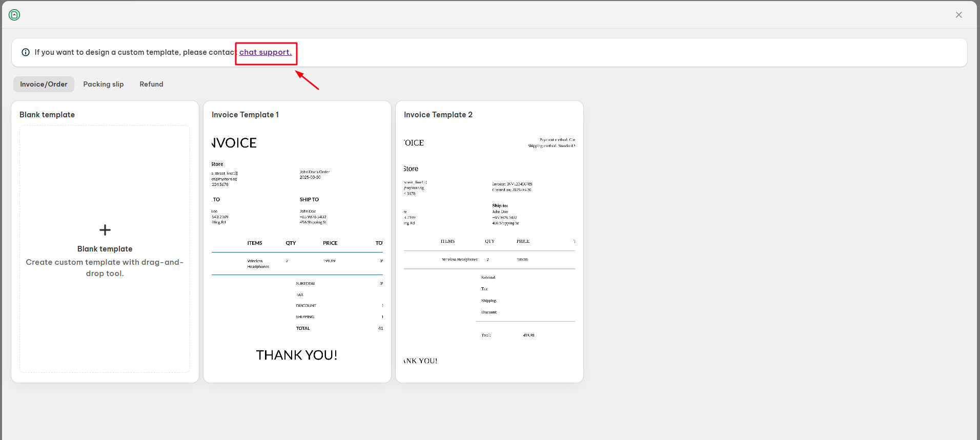Screen dimensions: 980x440
Task: Switch to the Packing slip tab
Action: point(104,84)
